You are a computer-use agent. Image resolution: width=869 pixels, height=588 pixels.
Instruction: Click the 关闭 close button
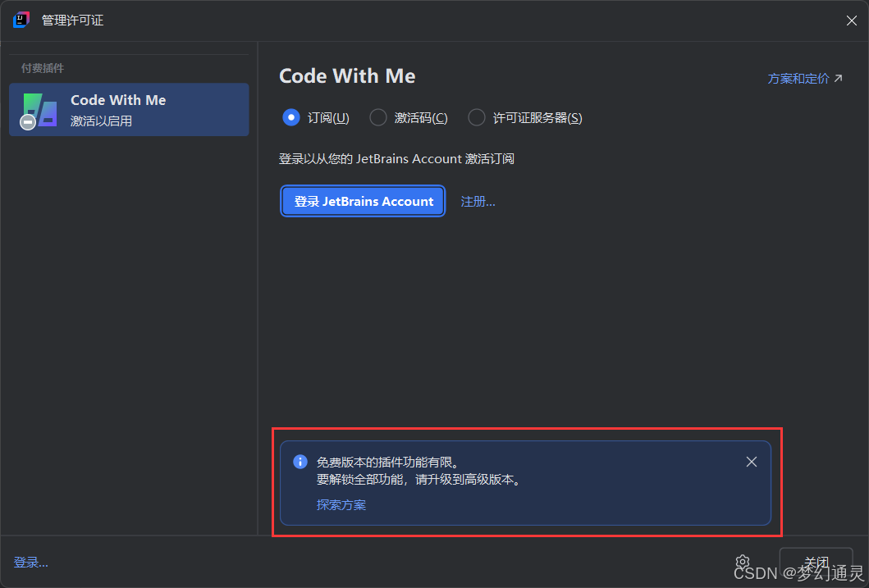[816, 563]
